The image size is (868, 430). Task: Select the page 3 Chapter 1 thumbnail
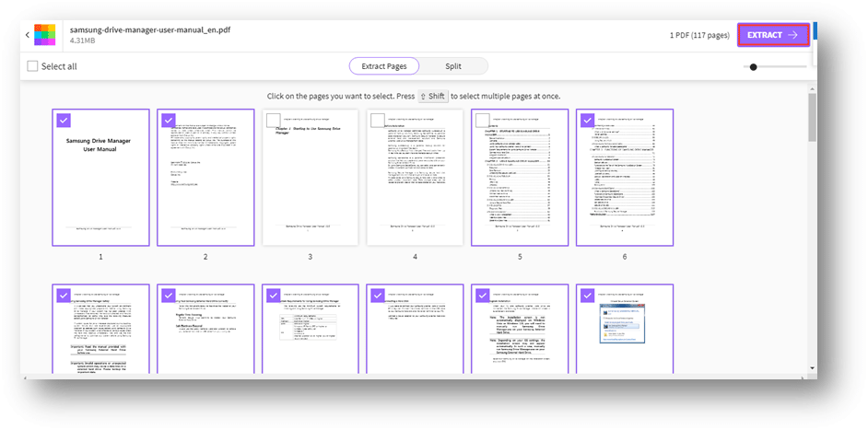point(310,178)
